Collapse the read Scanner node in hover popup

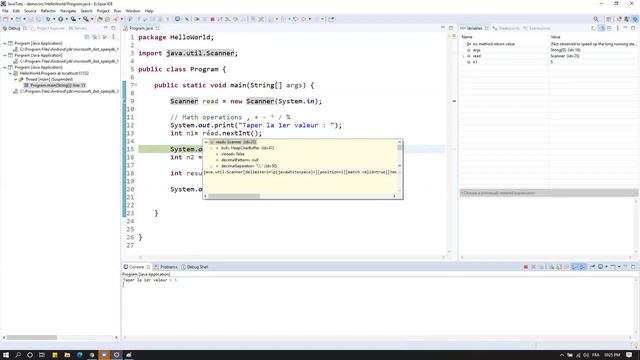[x=206, y=142]
